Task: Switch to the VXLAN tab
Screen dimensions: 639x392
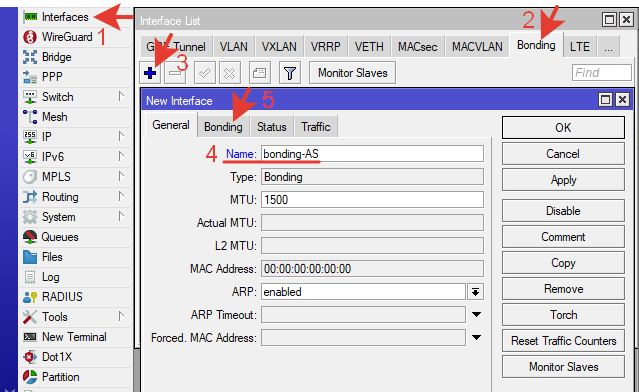Action: click(279, 46)
